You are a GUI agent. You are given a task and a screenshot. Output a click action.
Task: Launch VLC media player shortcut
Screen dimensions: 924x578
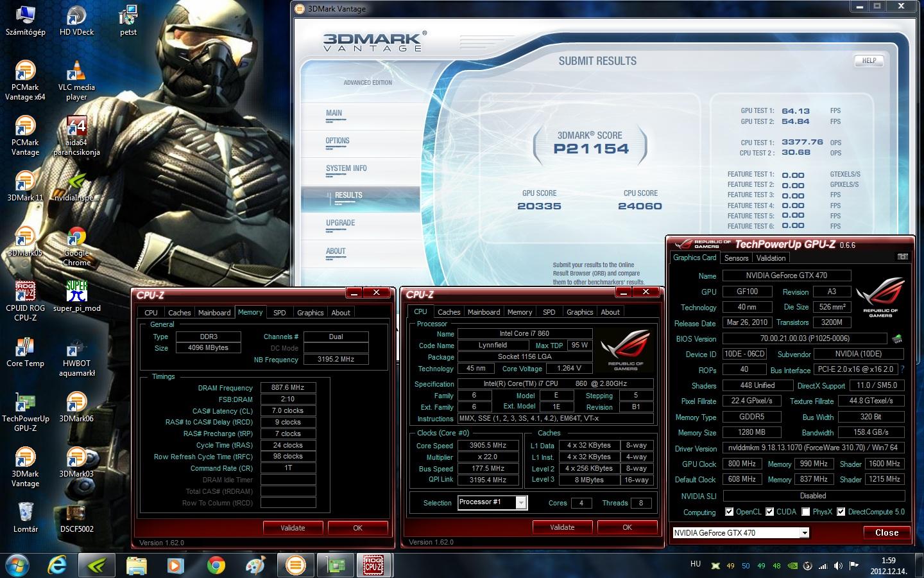pos(76,80)
